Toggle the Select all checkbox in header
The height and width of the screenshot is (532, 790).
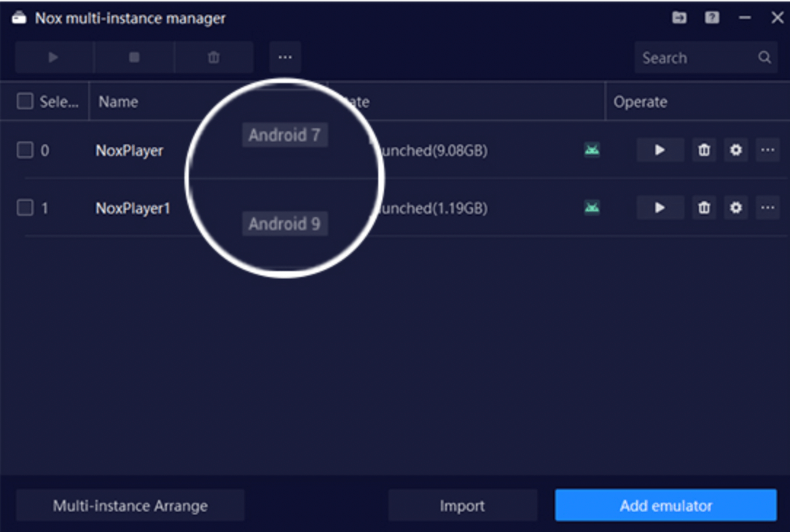point(25,101)
